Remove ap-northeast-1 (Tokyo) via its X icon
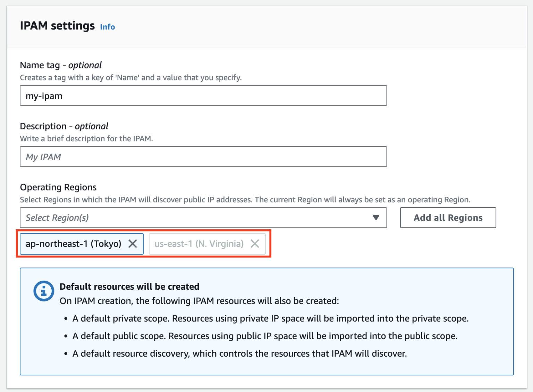This screenshot has width=533, height=392. (x=133, y=244)
